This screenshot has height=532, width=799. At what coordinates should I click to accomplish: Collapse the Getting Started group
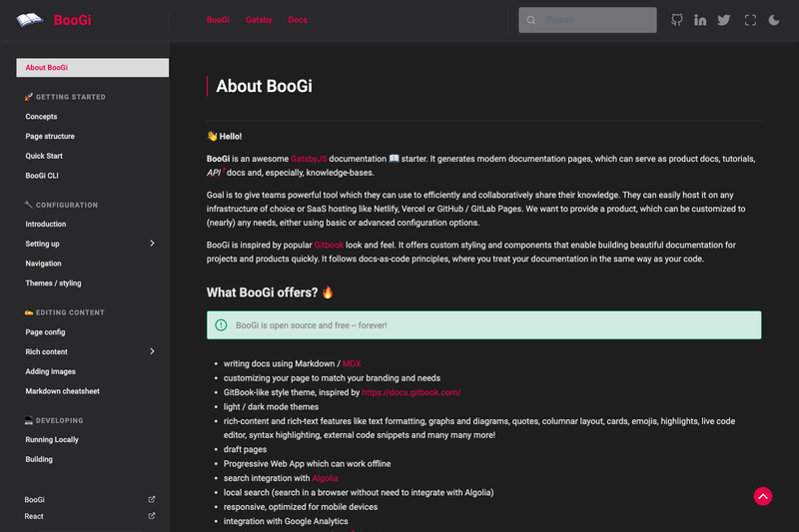click(65, 97)
